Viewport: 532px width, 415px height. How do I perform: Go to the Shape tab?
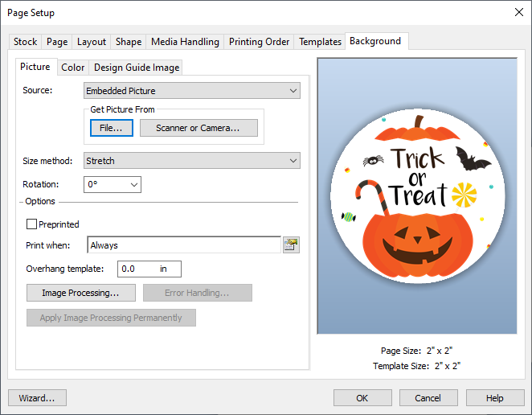pos(129,42)
